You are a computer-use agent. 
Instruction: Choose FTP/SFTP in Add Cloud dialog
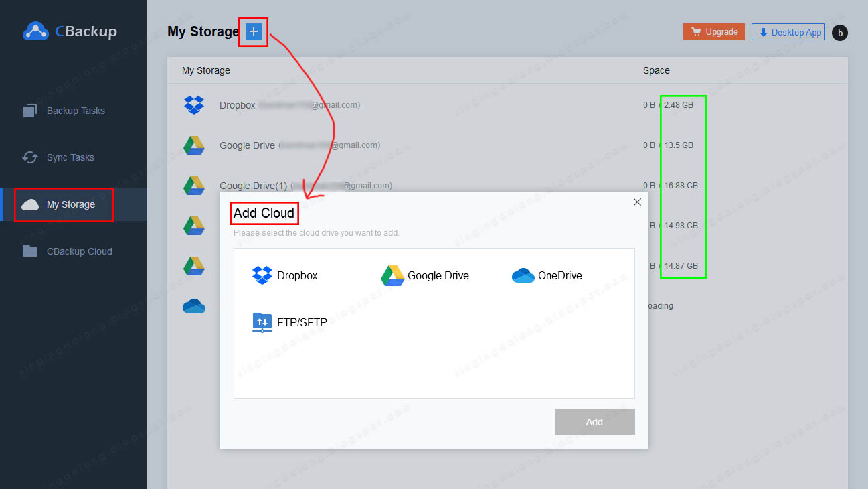pyautogui.click(x=290, y=323)
